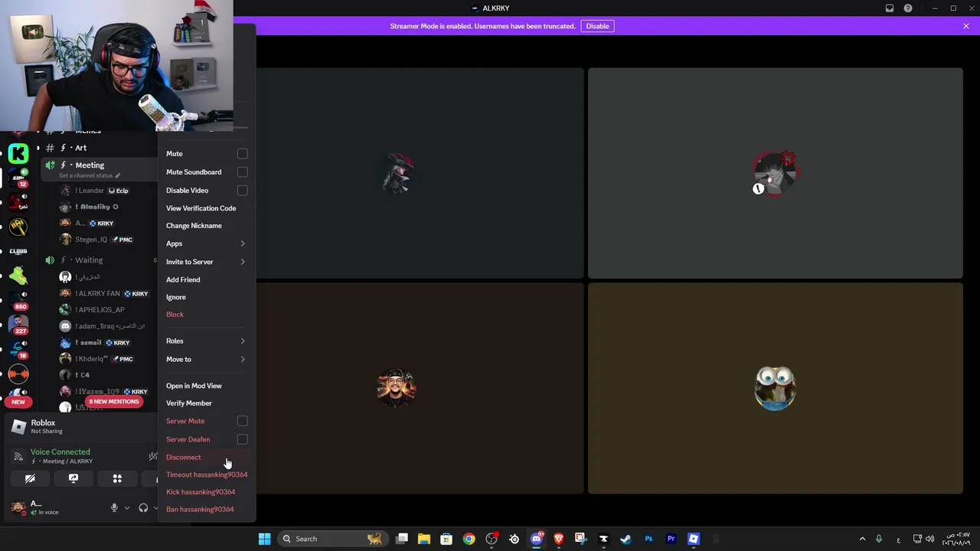The image size is (980, 551).
Task: Select Ban hassanking90364
Action: (x=200, y=509)
